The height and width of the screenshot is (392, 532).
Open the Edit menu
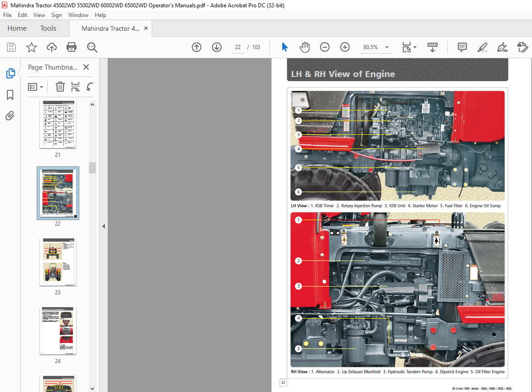(22, 15)
